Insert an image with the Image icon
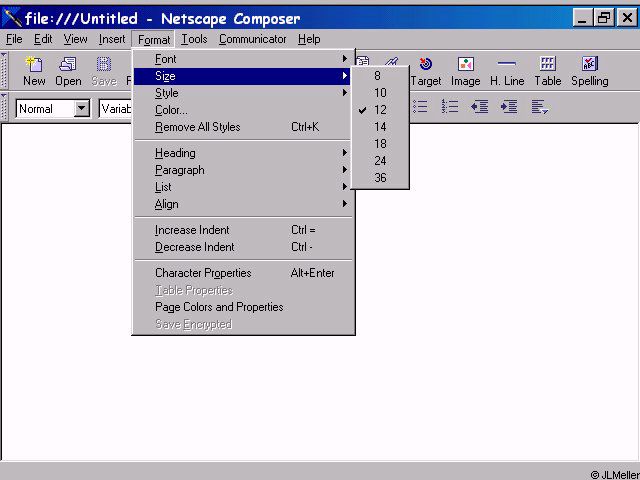640x480 pixels. (x=465, y=71)
